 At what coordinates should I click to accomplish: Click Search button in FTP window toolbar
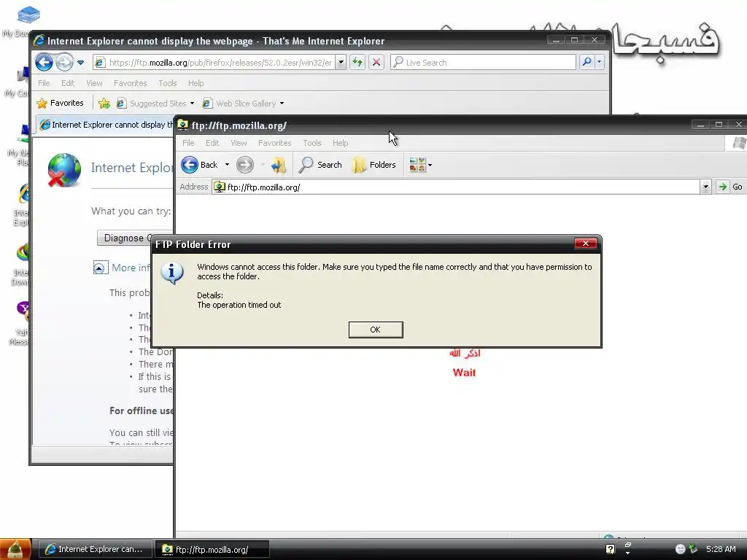[320, 165]
